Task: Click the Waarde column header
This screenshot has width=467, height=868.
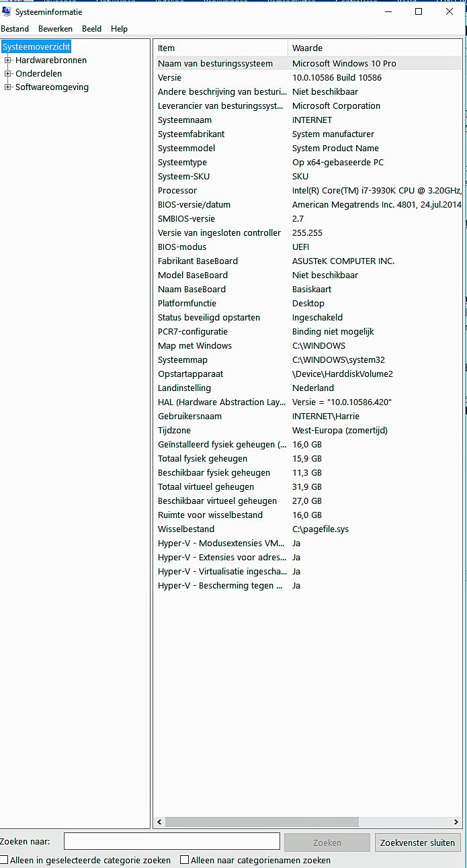Action: pyautogui.click(x=376, y=48)
